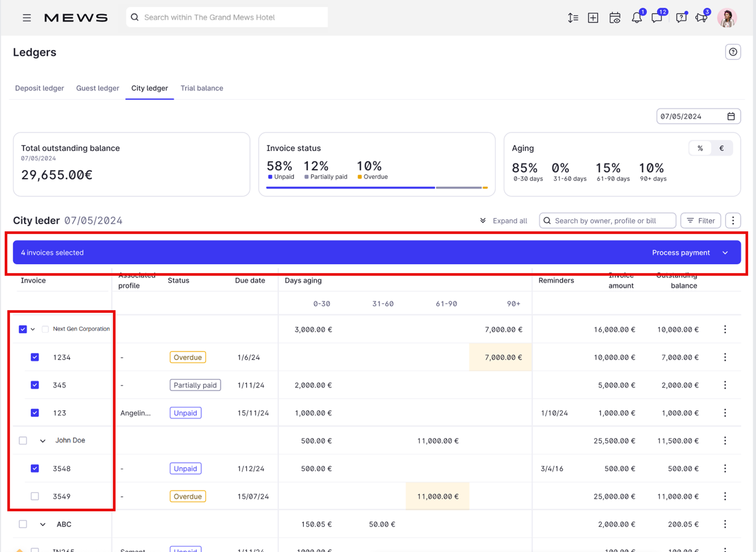Open the Ledgers help question icon
This screenshot has height=552, width=756.
coord(733,52)
